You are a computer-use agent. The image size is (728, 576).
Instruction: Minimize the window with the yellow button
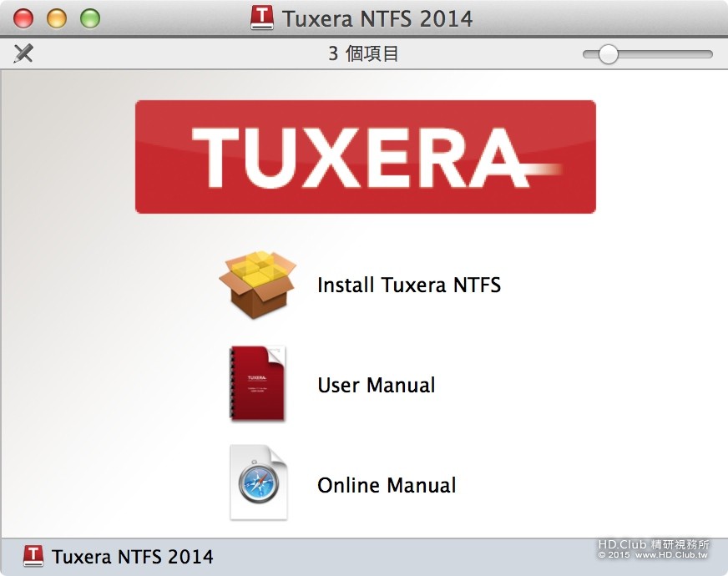click(57, 18)
